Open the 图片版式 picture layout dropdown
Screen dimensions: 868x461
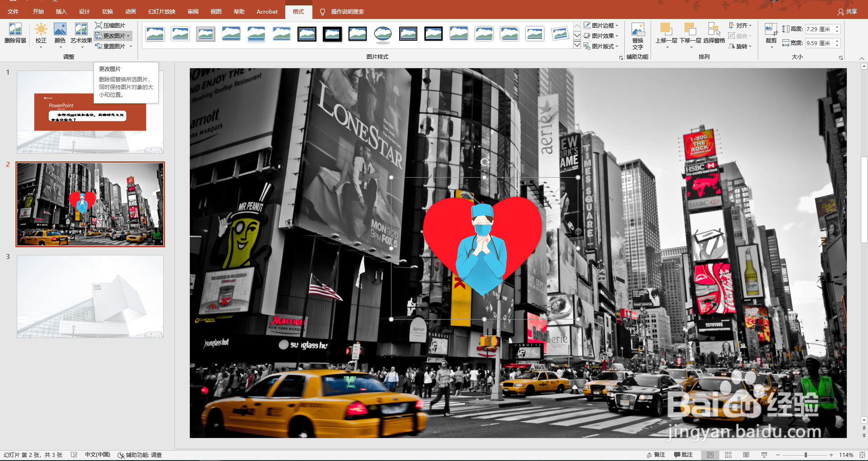601,46
